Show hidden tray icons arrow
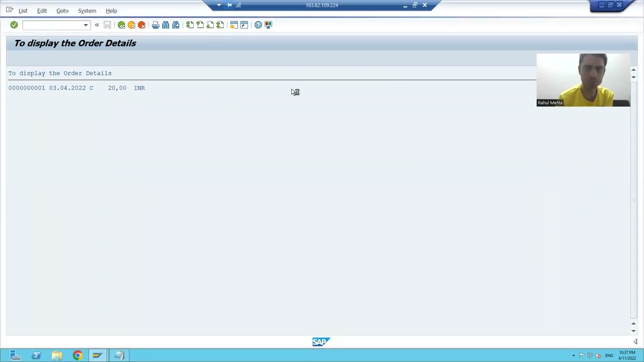The image size is (644, 362). coord(574,355)
